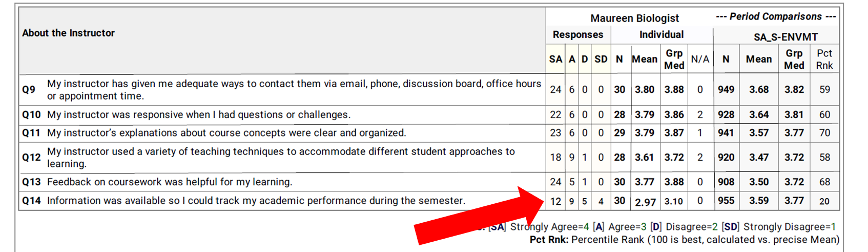Click the "N/A" column header
This screenshot has height=252, width=868.
tap(699, 60)
